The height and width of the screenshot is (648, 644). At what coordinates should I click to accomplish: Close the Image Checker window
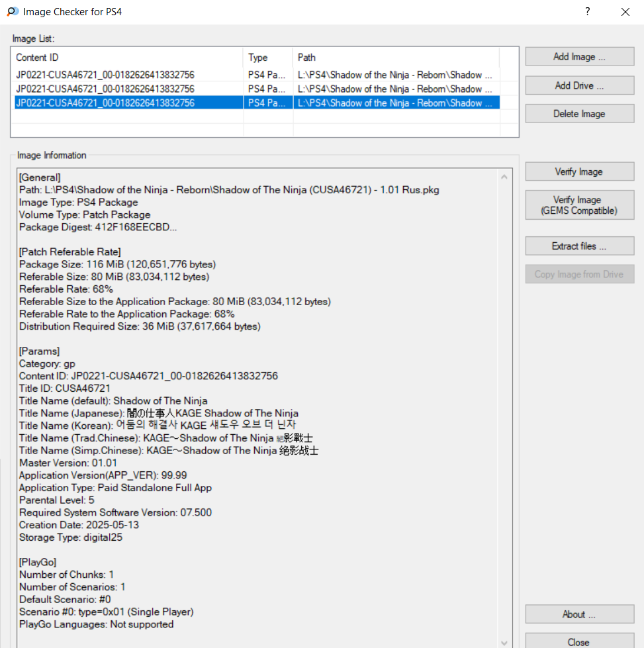[x=625, y=11]
